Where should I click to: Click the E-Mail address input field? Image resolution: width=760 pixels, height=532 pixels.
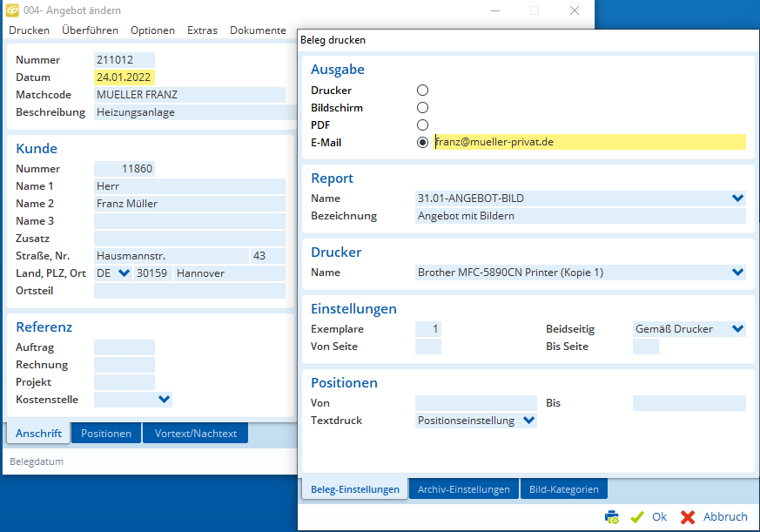589,142
